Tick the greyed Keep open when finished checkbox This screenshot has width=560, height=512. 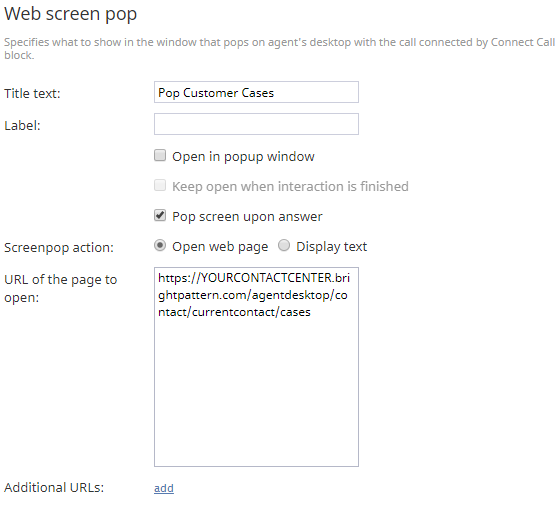coord(160,186)
